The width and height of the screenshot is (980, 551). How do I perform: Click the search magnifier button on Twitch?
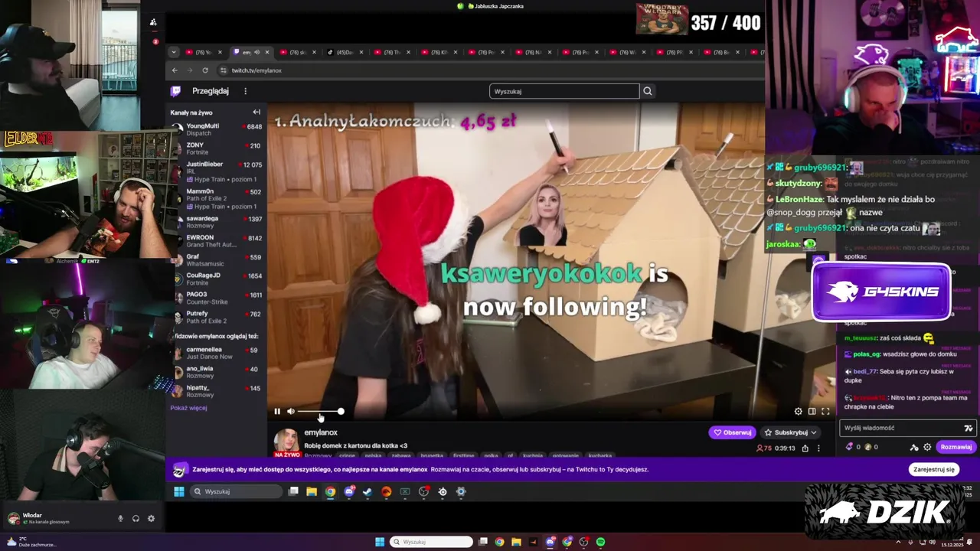648,91
